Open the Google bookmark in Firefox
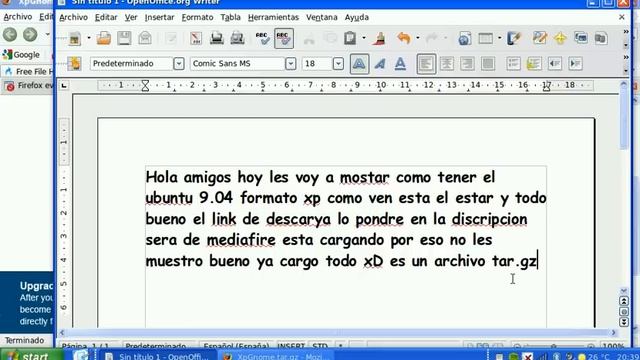 coord(21,55)
